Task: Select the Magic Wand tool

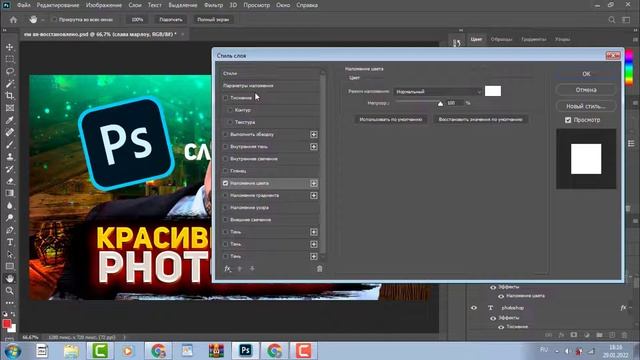Action: 9,84
